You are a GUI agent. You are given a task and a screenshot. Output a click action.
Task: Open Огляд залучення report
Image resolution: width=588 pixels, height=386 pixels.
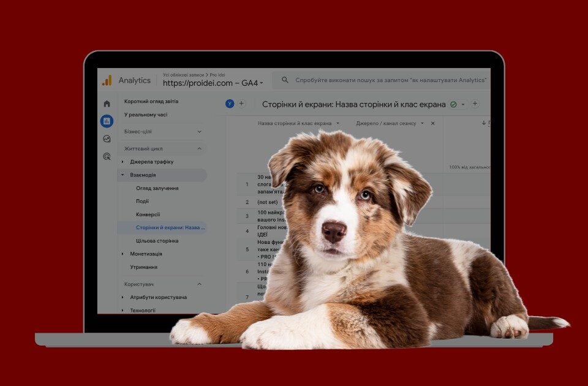tap(157, 188)
